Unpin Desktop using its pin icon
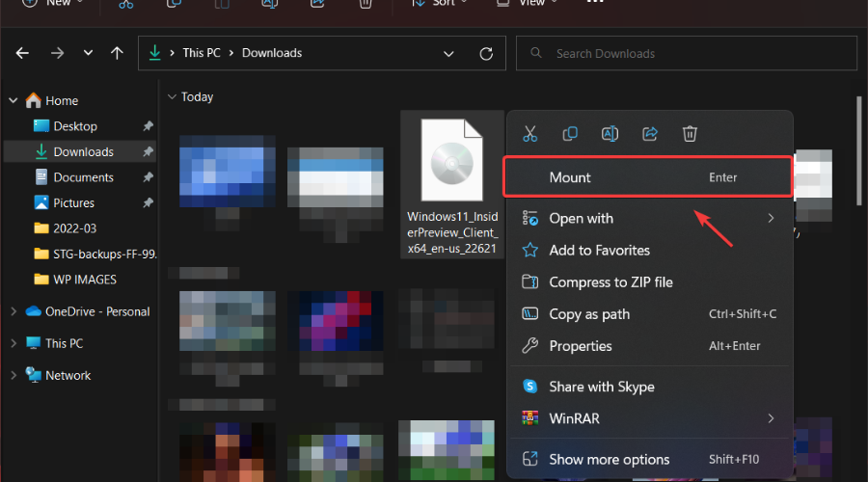 pos(148,126)
